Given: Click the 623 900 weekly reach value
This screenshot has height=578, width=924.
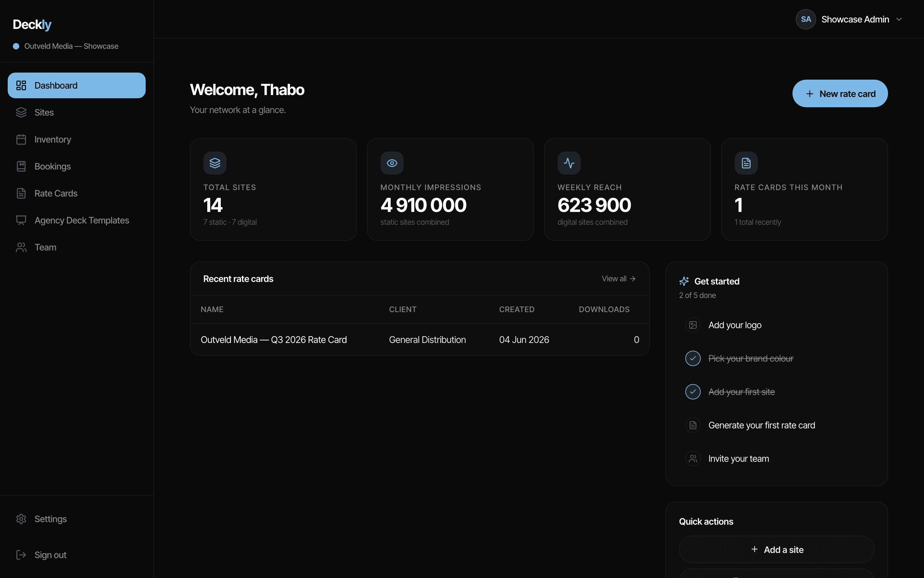Looking at the screenshot, I should (x=594, y=205).
